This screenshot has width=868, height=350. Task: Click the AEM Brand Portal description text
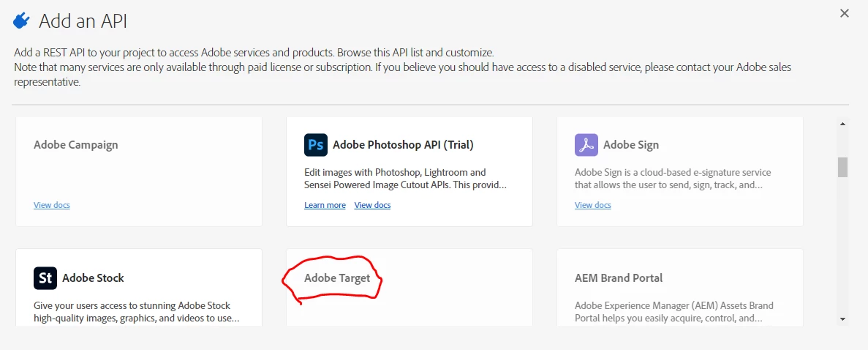[674, 312]
